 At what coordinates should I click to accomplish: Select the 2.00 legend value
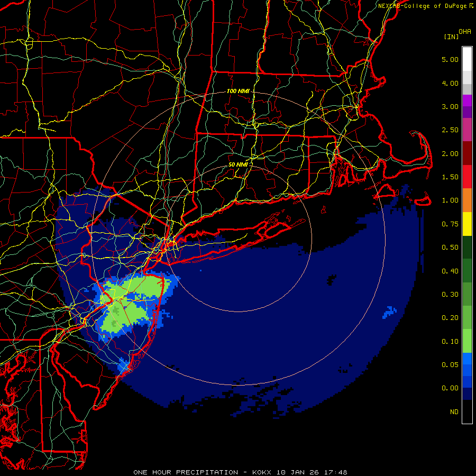[450, 153]
